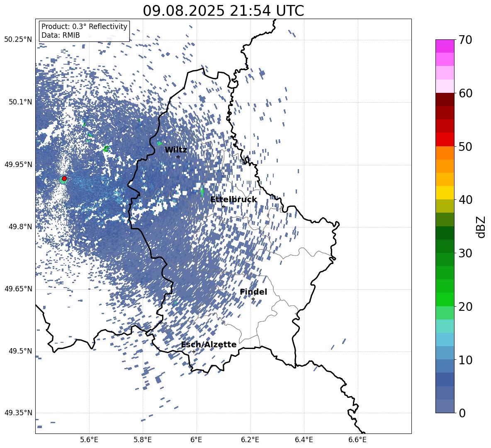Screen dimensions: 491x448
Task: Click the 5.8°E longitude label
Action: 143,440
